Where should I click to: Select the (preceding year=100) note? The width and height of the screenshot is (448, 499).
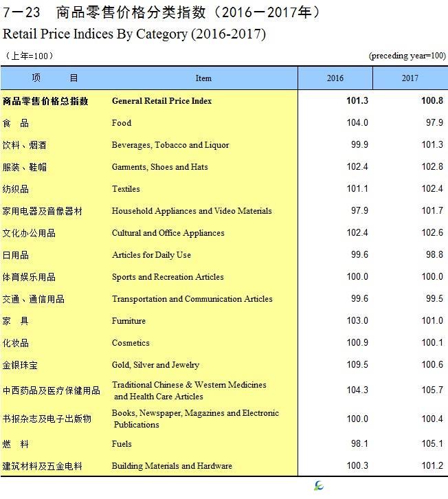point(407,56)
